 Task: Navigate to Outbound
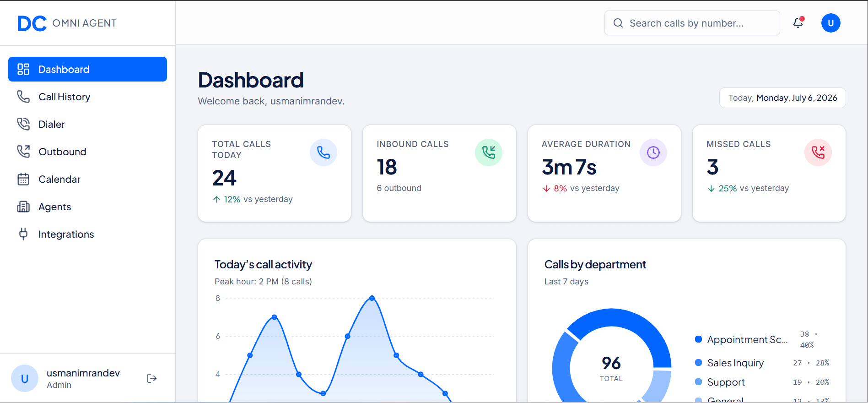coord(87,152)
